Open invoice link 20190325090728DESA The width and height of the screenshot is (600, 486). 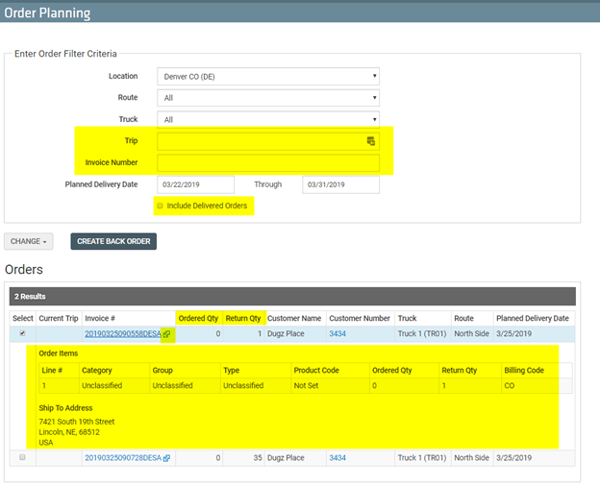coord(123,458)
